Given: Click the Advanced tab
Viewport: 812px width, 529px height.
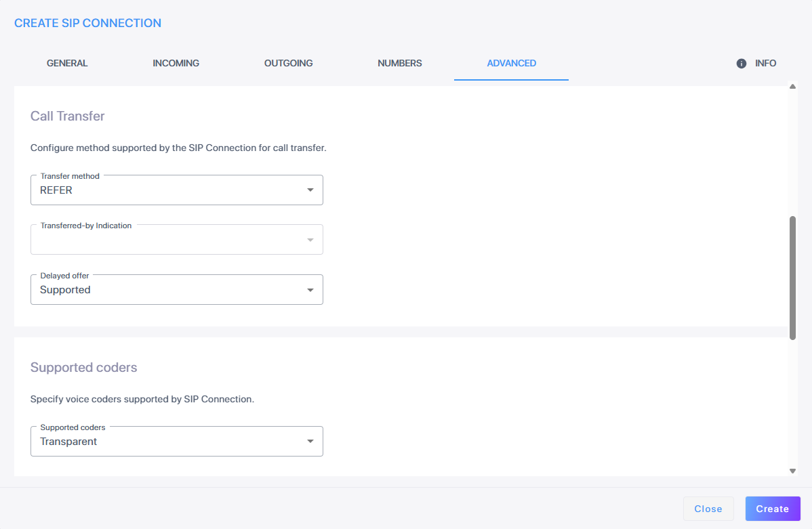Looking at the screenshot, I should (x=512, y=64).
